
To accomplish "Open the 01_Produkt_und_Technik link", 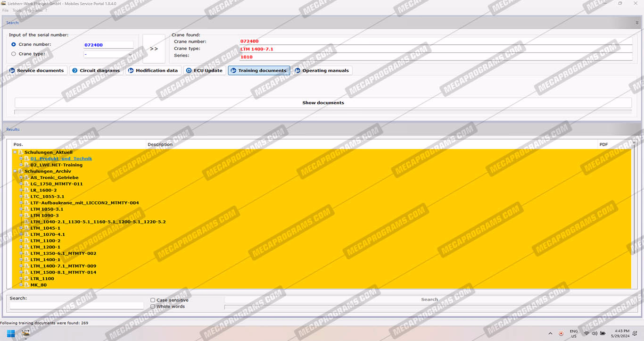I will [x=61, y=159].
